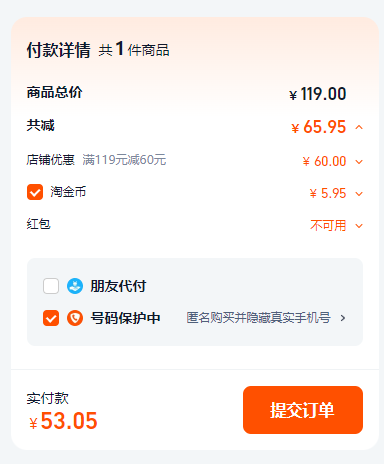Viewport: 384px width, 464px height.
Task: Expand the 店铺优惠 ¥60.00 dropdown arrow
Action: (x=359, y=162)
